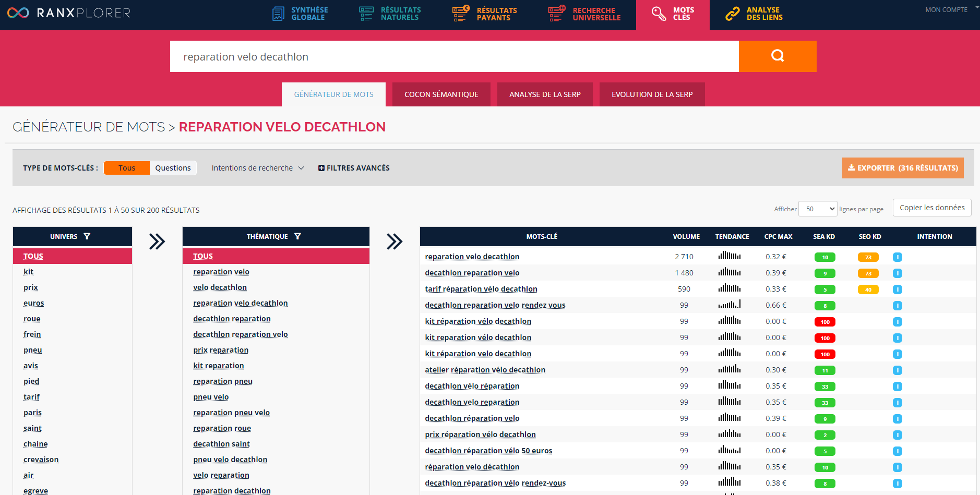The width and height of the screenshot is (980, 495).
Task: Click intention icon for 'decathlon vélo réparation' row
Action: [898, 387]
